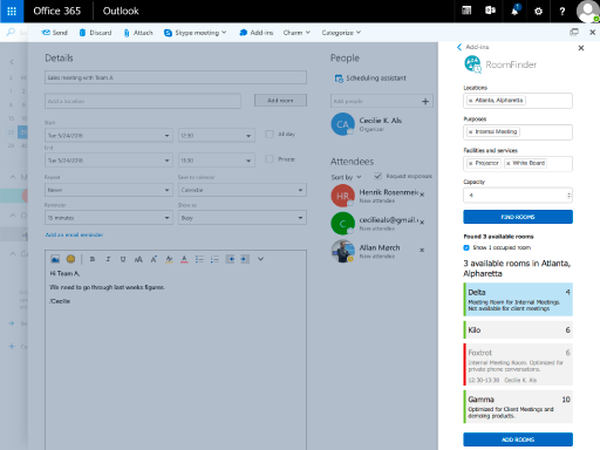The image size is (600, 450).
Task: Toggle the All day checkbox
Action: tap(270, 134)
